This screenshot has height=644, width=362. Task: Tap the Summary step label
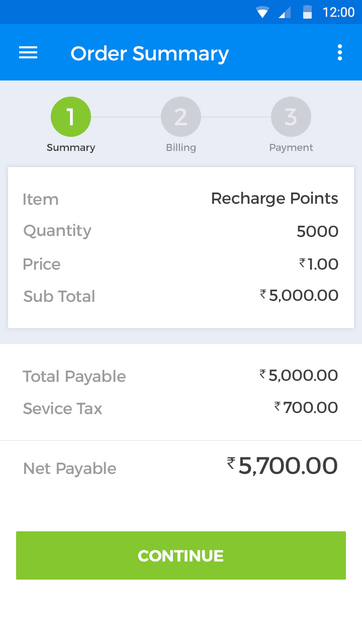[x=71, y=147]
